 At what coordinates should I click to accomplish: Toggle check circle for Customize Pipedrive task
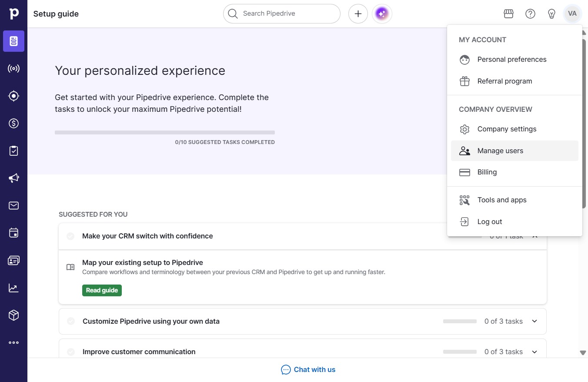click(71, 321)
